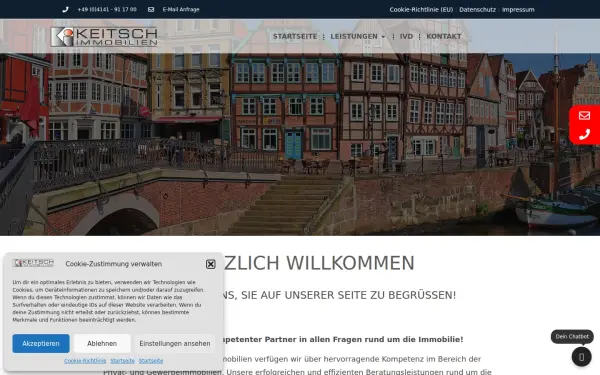Screen dimensions: 600x375
Task: Open the Kontakt navigation item
Action: pyautogui.click(x=443, y=36)
